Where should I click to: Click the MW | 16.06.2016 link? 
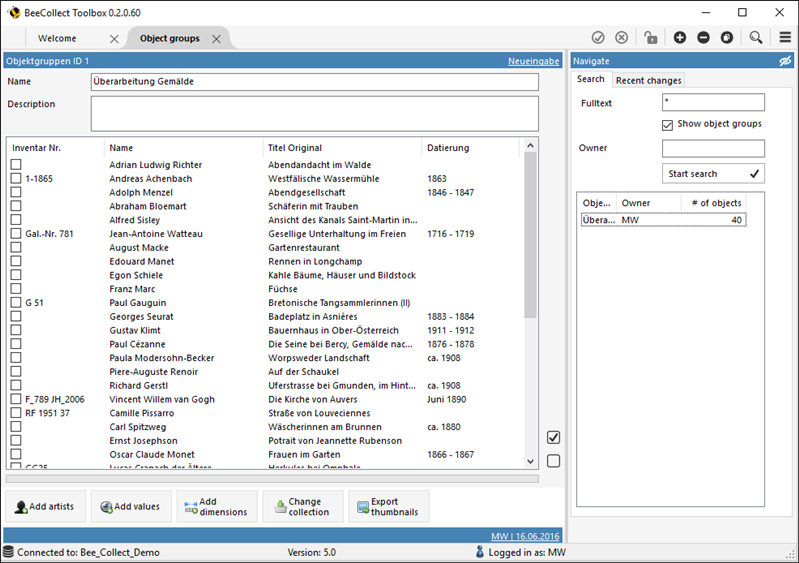[x=525, y=536]
